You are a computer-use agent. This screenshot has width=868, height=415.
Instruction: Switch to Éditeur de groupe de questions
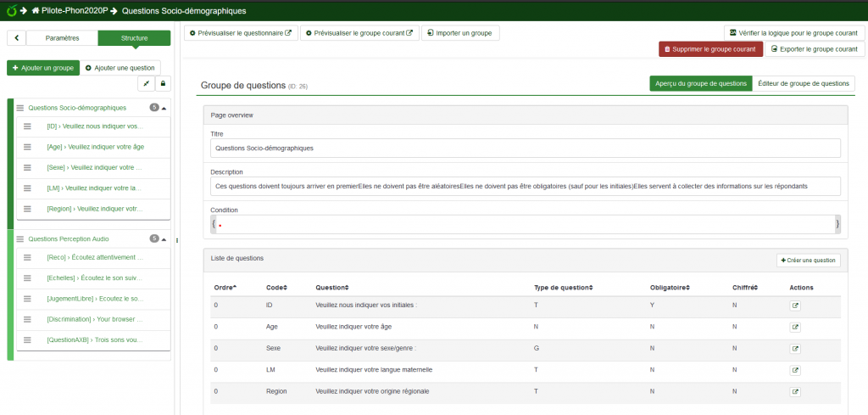tap(803, 83)
